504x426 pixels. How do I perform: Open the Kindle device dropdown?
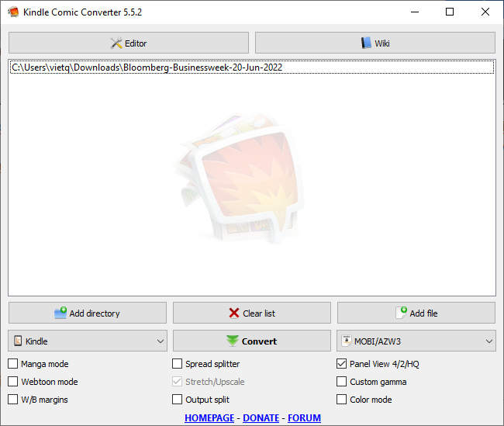(x=88, y=341)
